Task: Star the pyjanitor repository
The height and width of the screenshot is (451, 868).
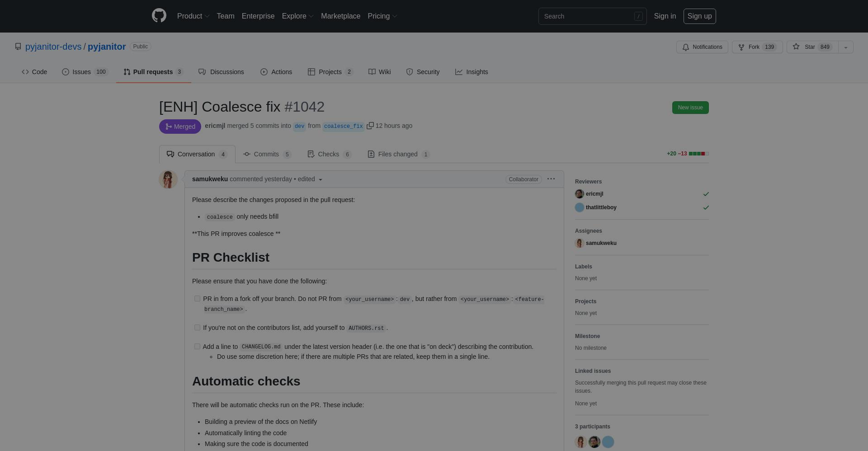Action: 812,47
